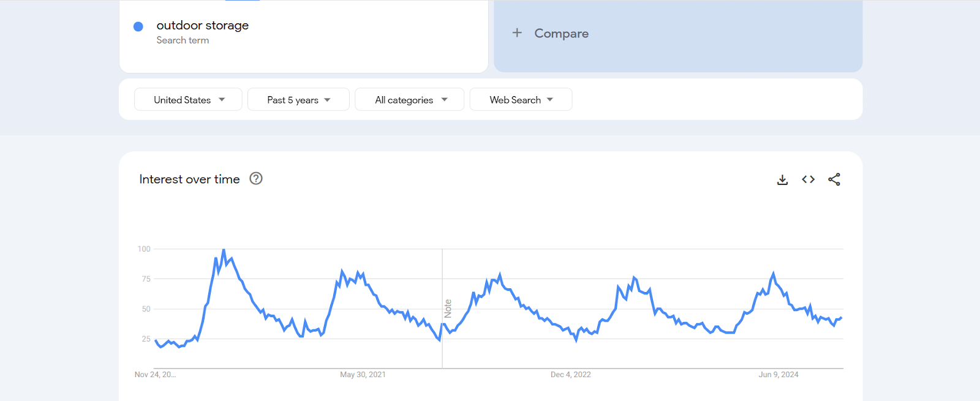Click the May 30, 2021 axis date
Screen dimensions: 980x401
click(363, 375)
